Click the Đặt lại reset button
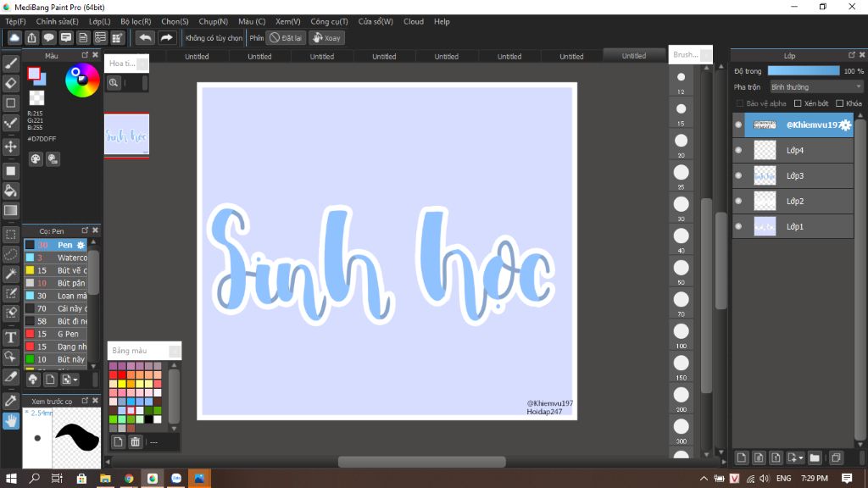868x488 pixels. tap(286, 37)
